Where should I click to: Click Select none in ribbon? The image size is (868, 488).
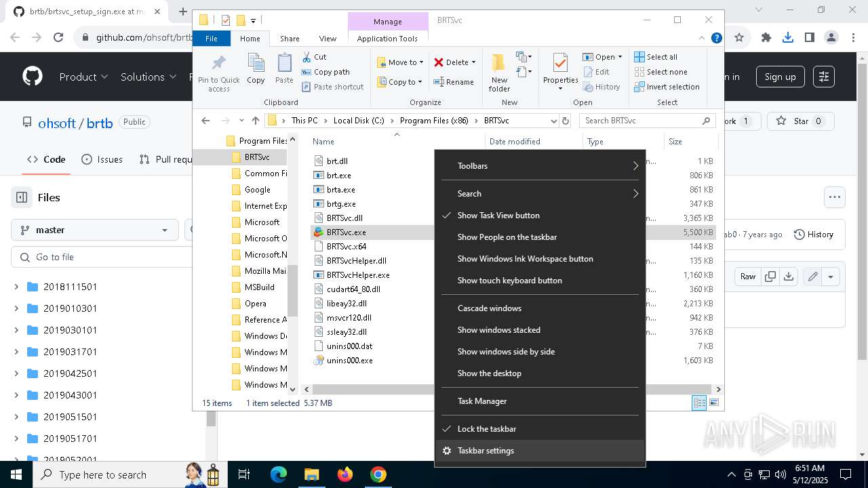660,72
